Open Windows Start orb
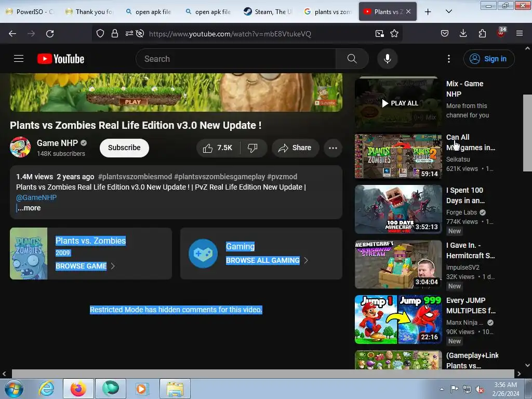This screenshot has height=399, width=532. (x=14, y=389)
